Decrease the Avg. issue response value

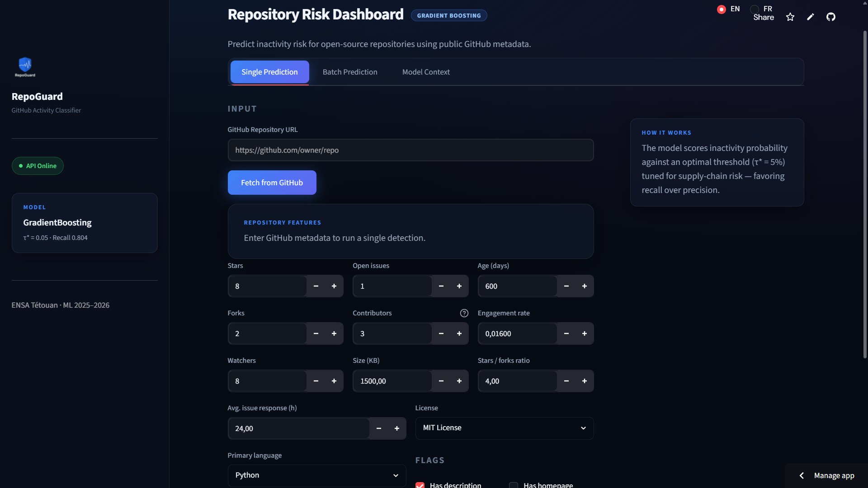(x=379, y=428)
